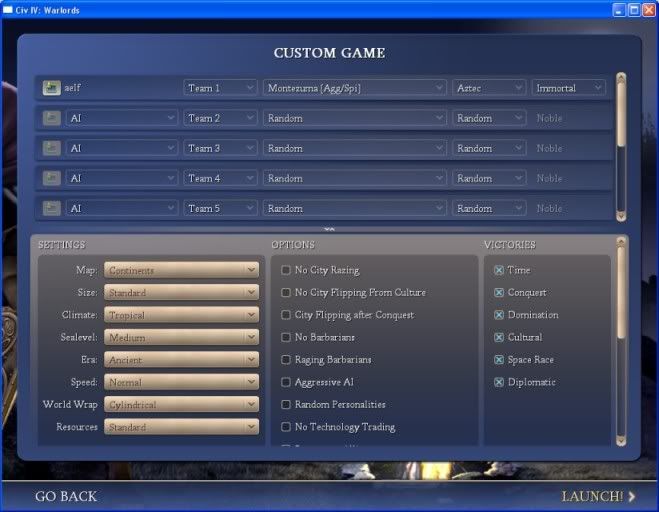Click the slot icon in the Team 2 row
Viewport: 659px width, 512px height.
click(x=52, y=118)
